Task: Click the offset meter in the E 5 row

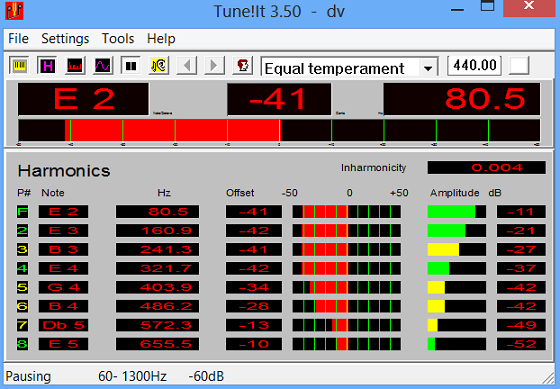Action: tap(346, 344)
